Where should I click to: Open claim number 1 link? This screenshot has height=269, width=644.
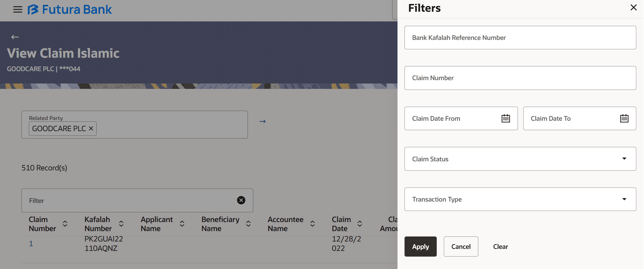[31, 244]
